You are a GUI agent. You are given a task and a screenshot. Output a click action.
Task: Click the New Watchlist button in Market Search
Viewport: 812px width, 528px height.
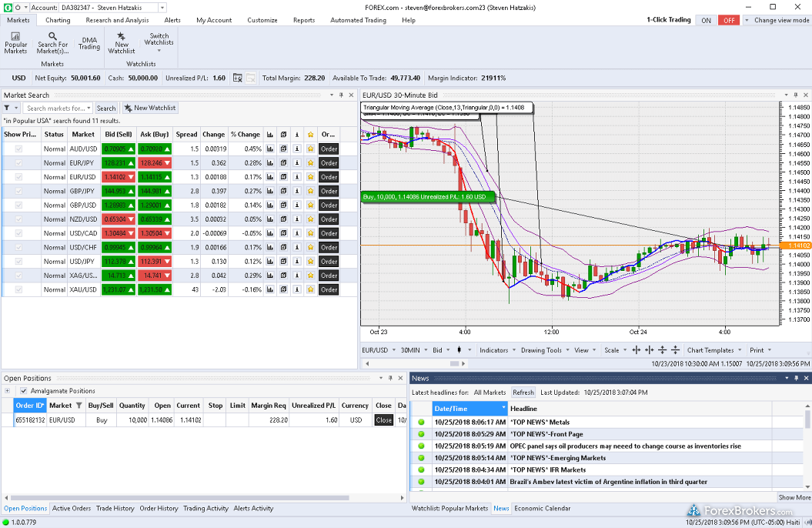click(150, 108)
